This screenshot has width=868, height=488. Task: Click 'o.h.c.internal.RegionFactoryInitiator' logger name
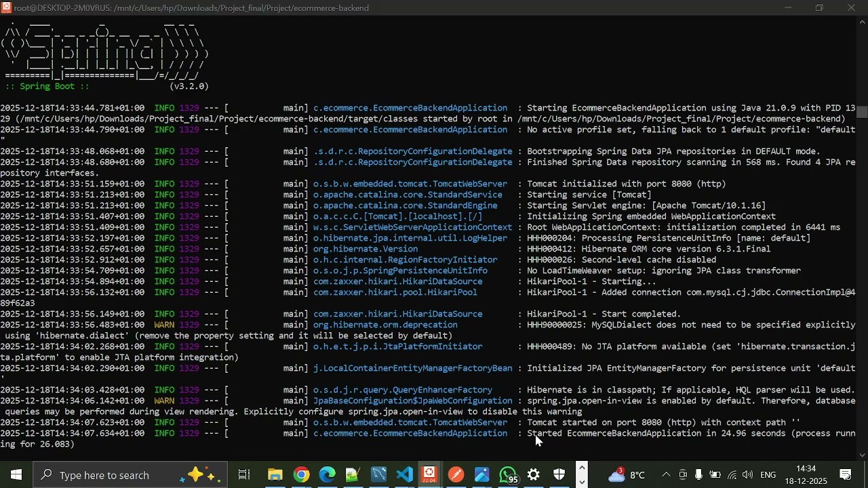pos(405,260)
